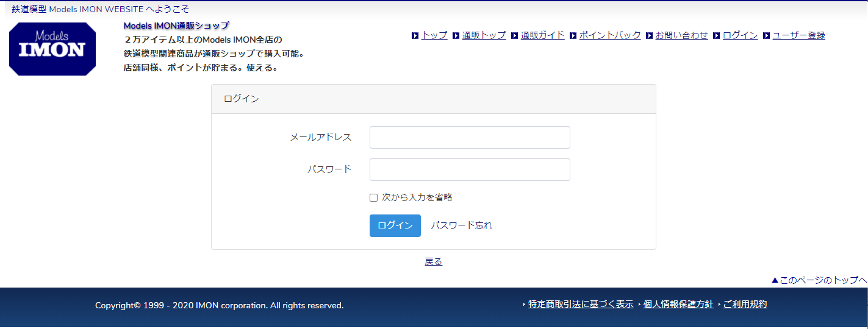868x329 pixels.
Task: Open the 通販ガイド navigation link
Action: pyautogui.click(x=543, y=35)
